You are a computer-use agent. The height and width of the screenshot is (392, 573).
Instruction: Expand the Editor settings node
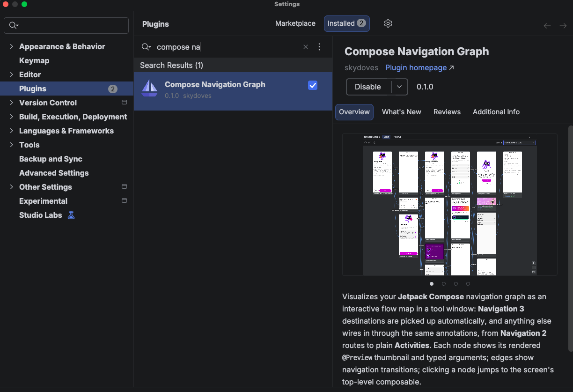(11, 74)
